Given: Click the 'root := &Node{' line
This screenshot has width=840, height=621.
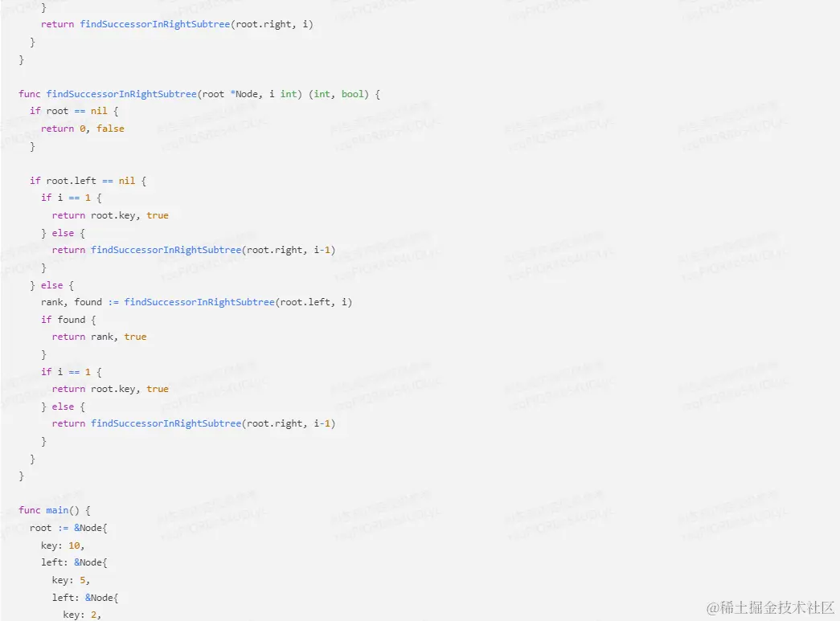Looking at the screenshot, I should 68,528.
